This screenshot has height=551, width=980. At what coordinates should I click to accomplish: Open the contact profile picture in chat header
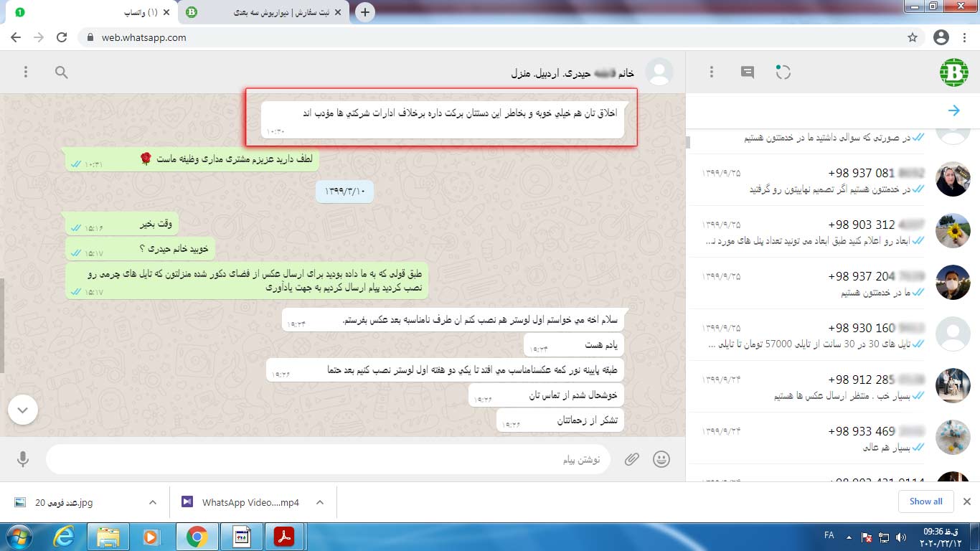pyautogui.click(x=659, y=72)
